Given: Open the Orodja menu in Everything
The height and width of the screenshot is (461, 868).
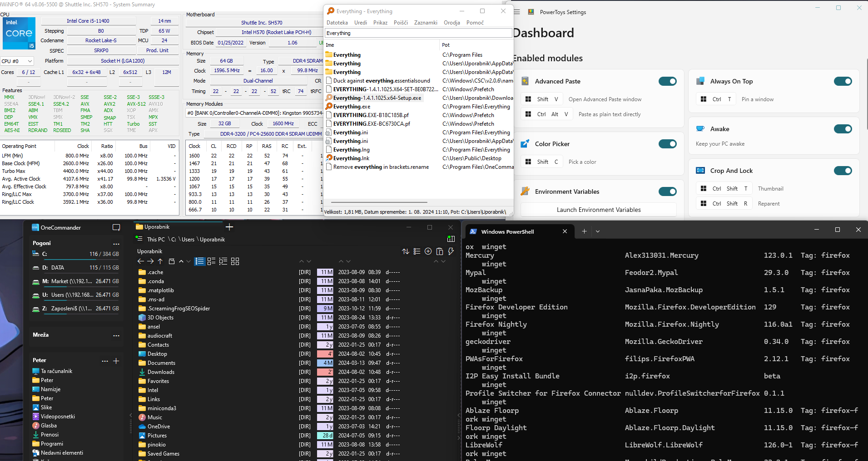Looking at the screenshot, I should tap(451, 23).
